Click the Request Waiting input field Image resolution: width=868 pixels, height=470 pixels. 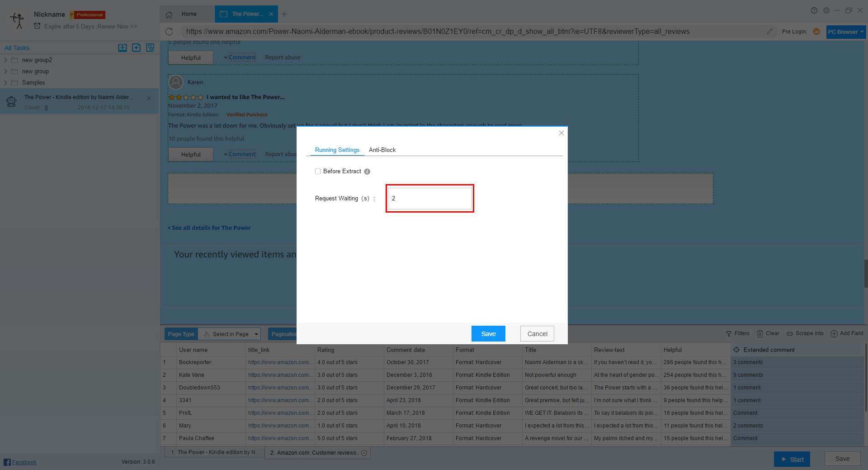point(429,199)
